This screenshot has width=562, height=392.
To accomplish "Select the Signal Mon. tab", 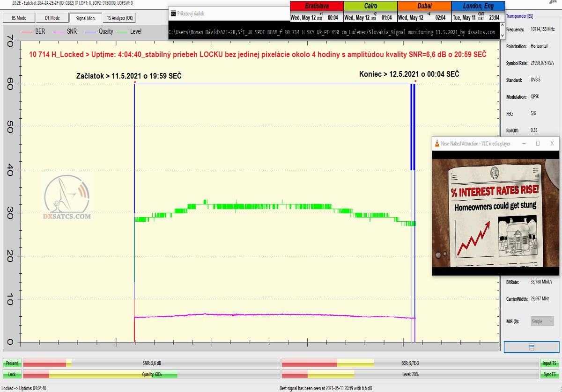I will [86, 18].
